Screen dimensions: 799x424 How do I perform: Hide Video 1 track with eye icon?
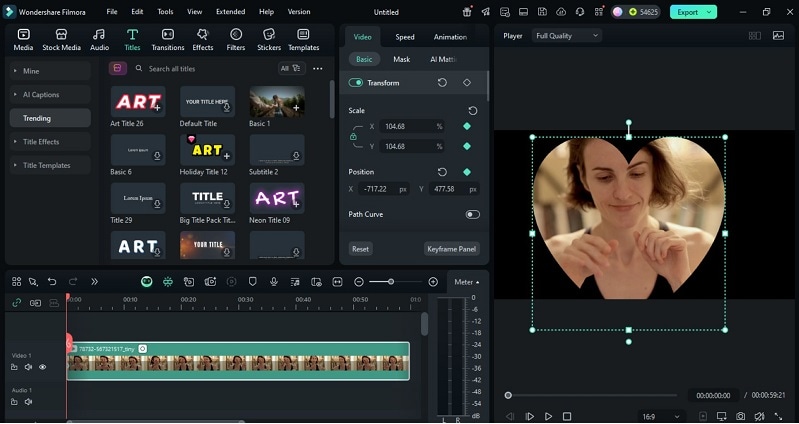point(42,367)
